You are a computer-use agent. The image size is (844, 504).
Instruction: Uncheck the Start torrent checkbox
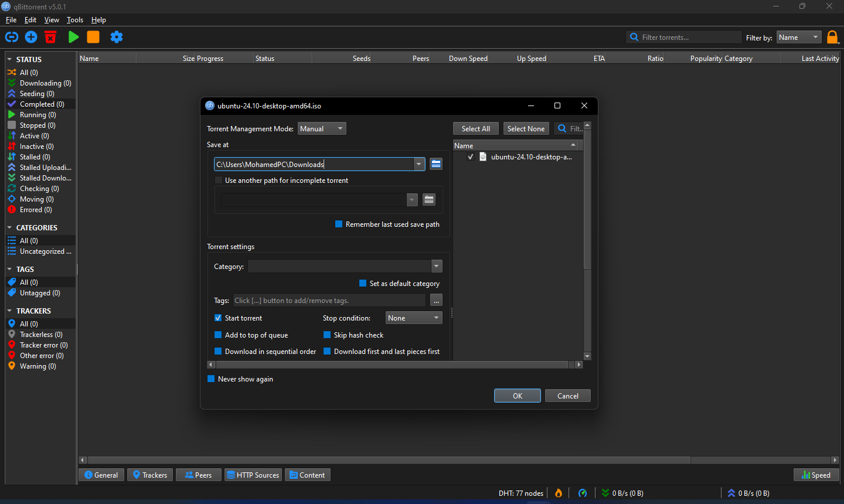click(218, 318)
